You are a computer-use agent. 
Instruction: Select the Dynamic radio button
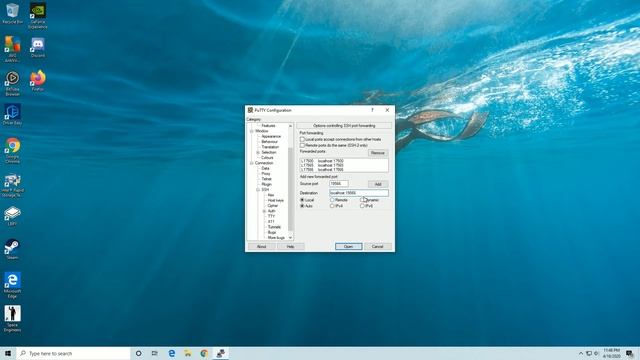point(362,200)
